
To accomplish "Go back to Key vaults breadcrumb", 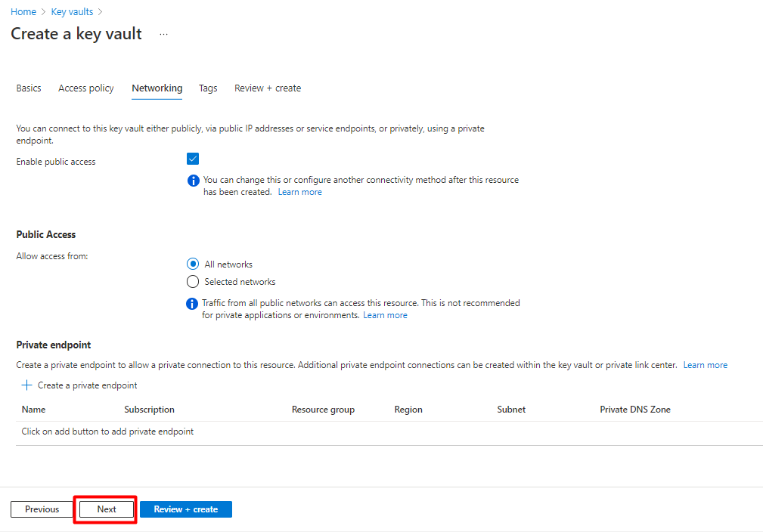I will 73,12.
